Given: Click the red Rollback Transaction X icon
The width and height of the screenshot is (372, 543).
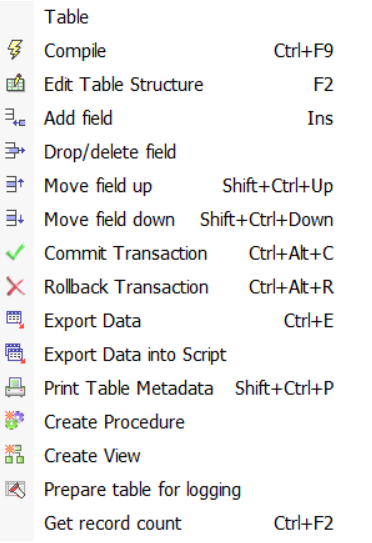Looking at the screenshot, I should pos(15,286).
